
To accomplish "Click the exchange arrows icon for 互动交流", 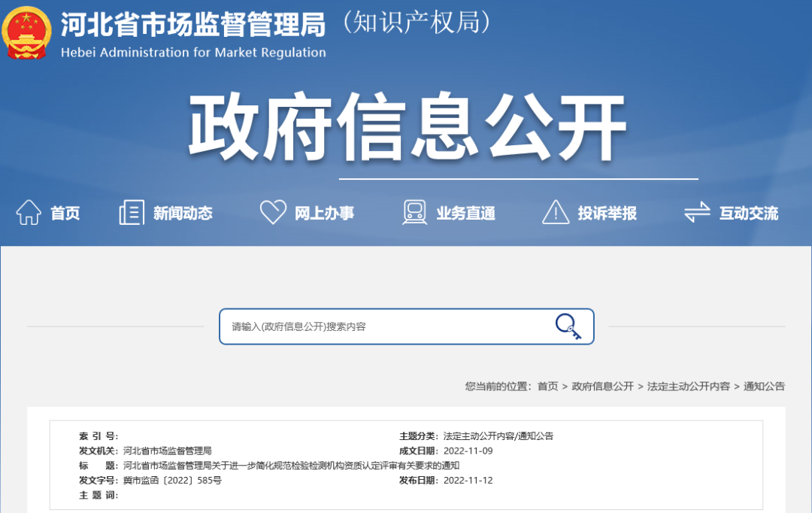I will click(x=696, y=212).
